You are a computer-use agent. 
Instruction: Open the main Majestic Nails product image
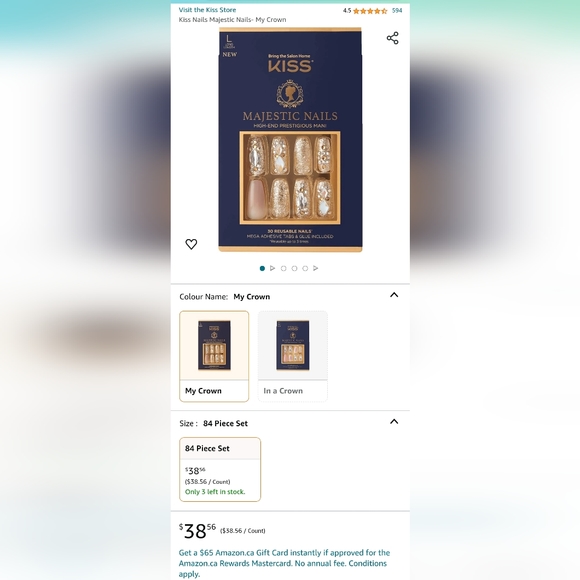(290, 139)
